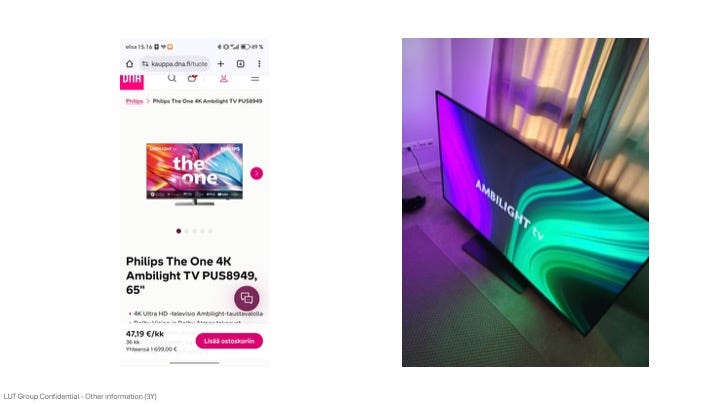720x405 pixels.
Task: Open the browser three-dot menu
Action: 259,64
